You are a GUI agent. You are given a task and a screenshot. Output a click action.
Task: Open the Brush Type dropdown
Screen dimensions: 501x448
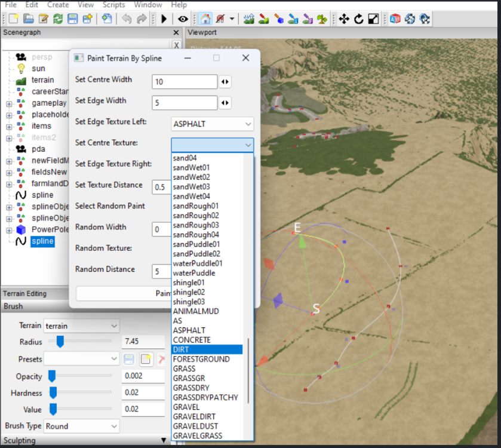(x=81, y=426)
